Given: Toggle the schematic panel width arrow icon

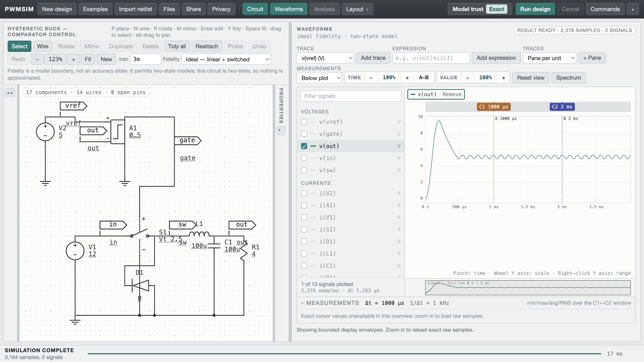Looking at the screenshot, I should pos(10,93).
